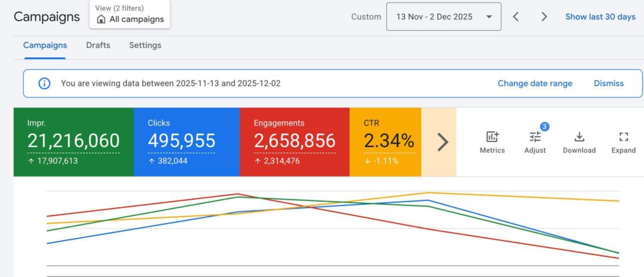
Task: Click the CTR value 2.34%
Action: 389,141
